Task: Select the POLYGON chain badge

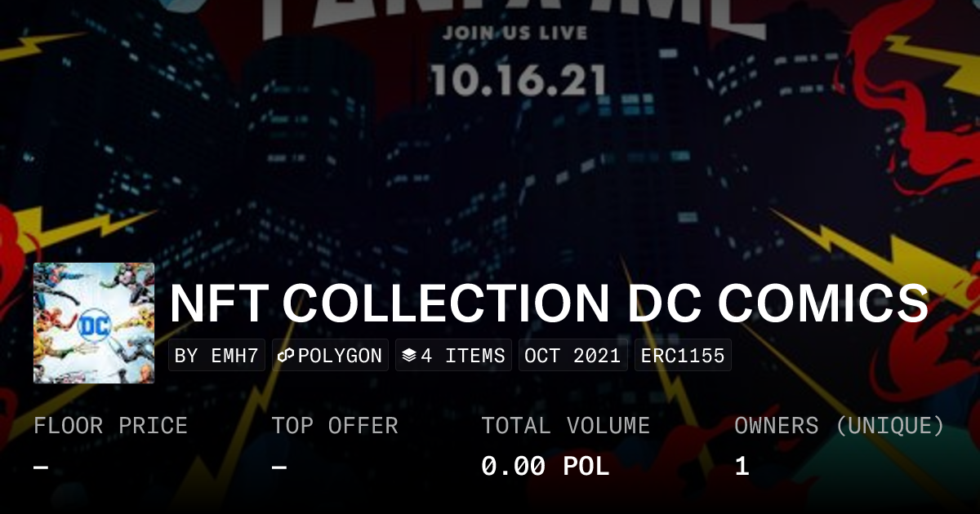Action: [x=330, y=356]
